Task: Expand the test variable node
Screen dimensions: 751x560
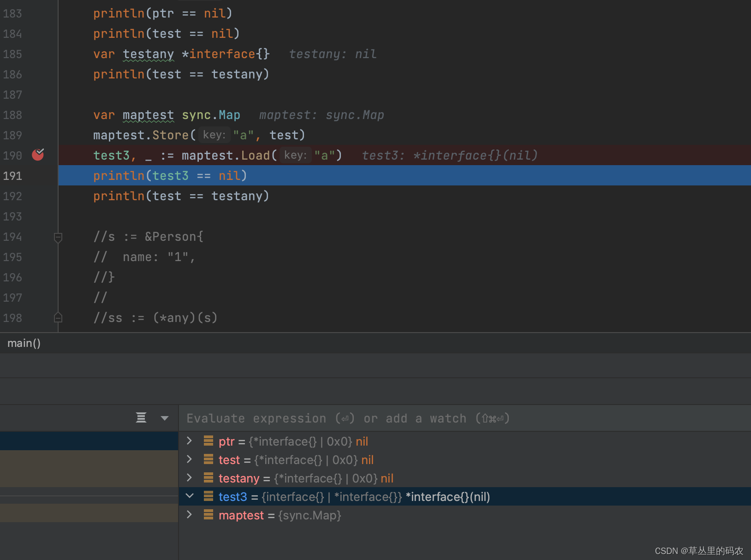Action: [189, 459]
